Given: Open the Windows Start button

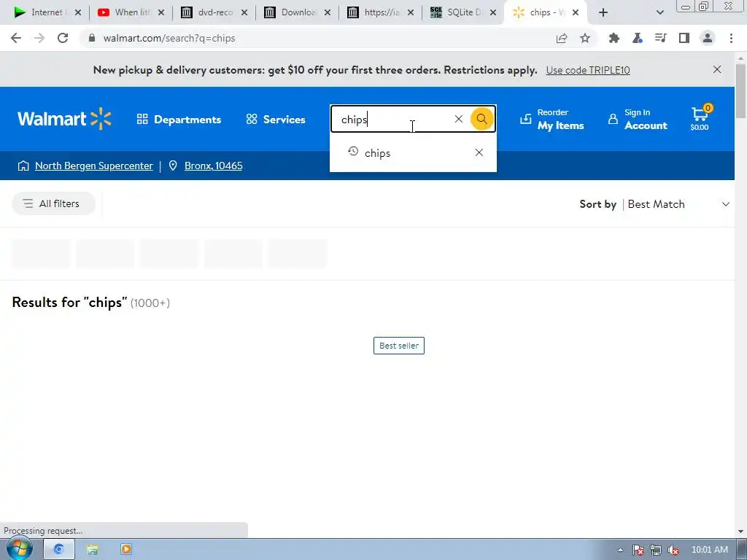Looking at the screenshot, I should (x=19, y=549).
